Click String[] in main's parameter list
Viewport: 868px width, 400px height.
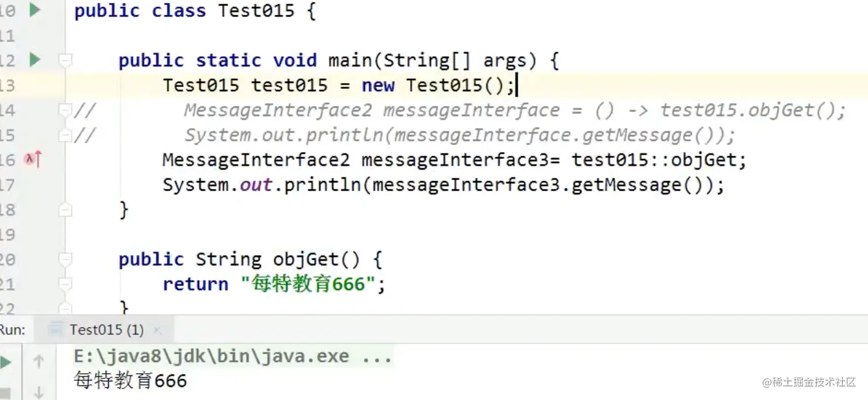pos(427,60)
